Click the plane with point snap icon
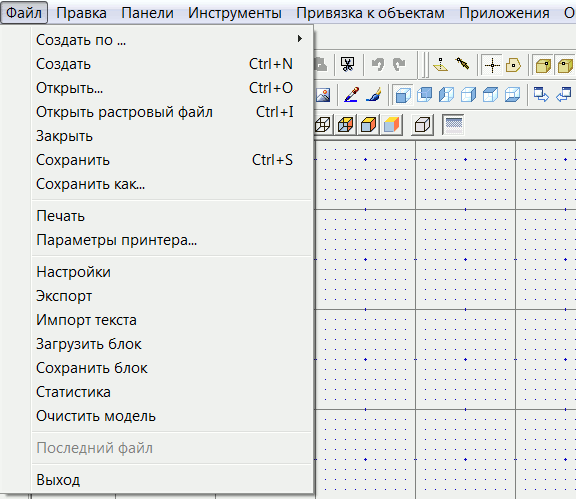The image size is (576, 499). point(440,65)
